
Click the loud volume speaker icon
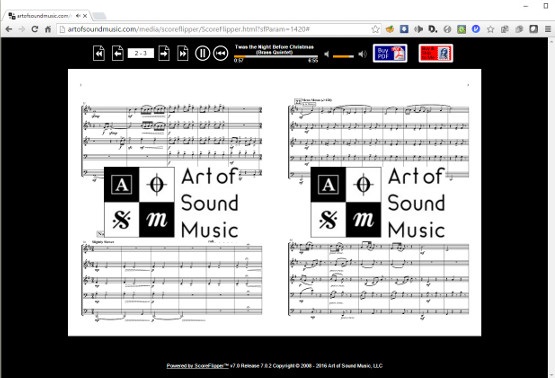pyautogui.click(x=362, y=54)
